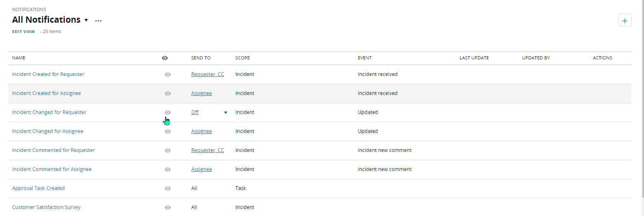Toggle eye icon for Incident Created for Assignee
Viewport: 644px width, 216px height.
tap(167, 94)
